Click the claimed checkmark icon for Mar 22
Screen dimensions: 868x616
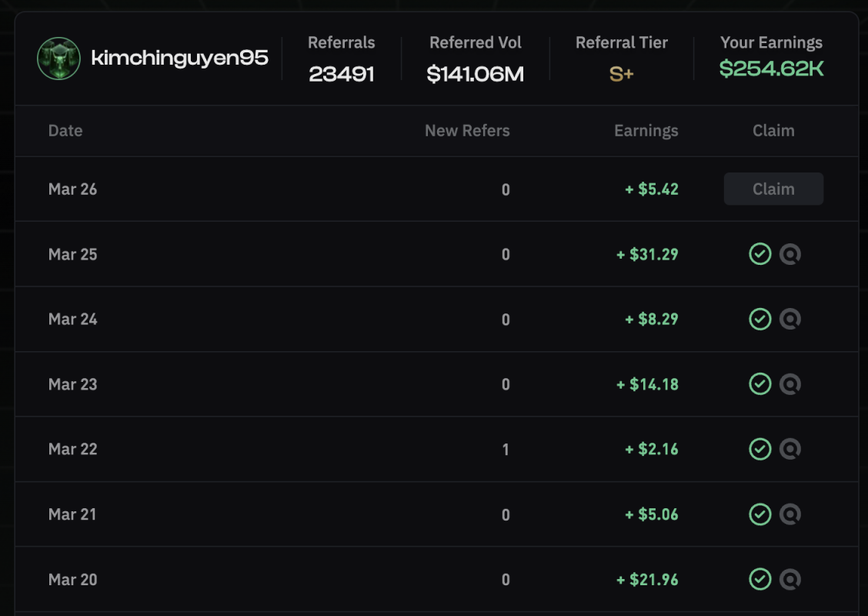760,449
